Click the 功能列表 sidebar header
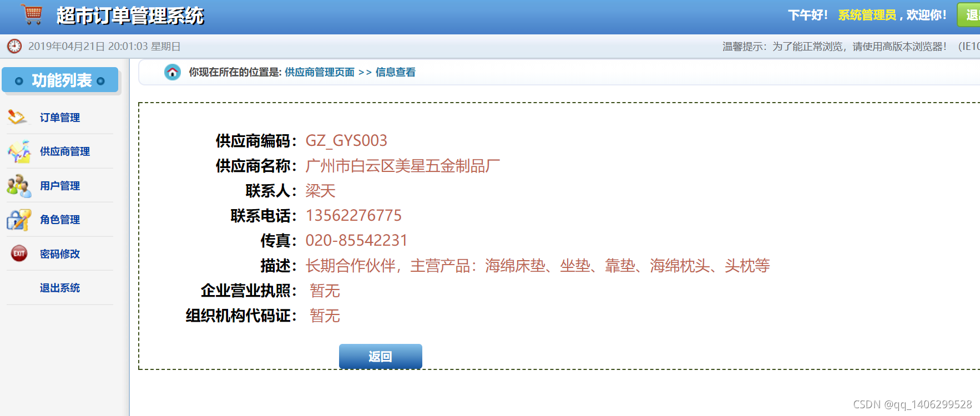The width and height of the screenshot is (980, 416). point(60,80)
